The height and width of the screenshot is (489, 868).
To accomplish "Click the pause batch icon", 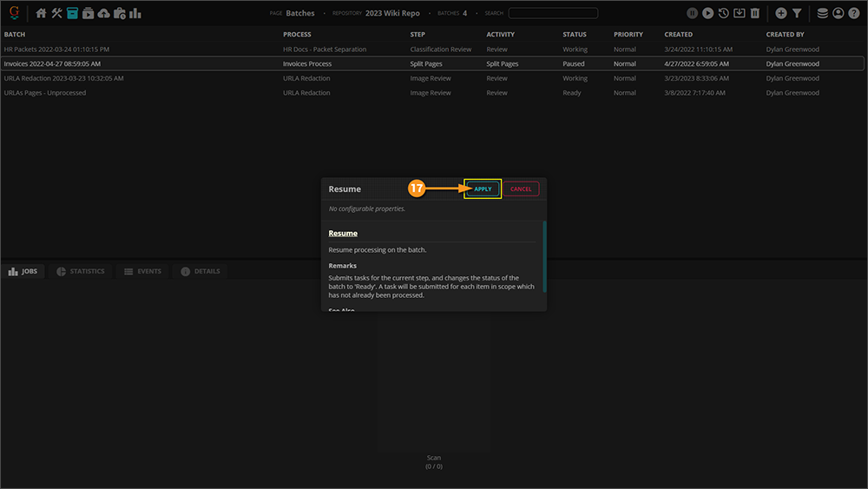I will (x=692, y=13).
